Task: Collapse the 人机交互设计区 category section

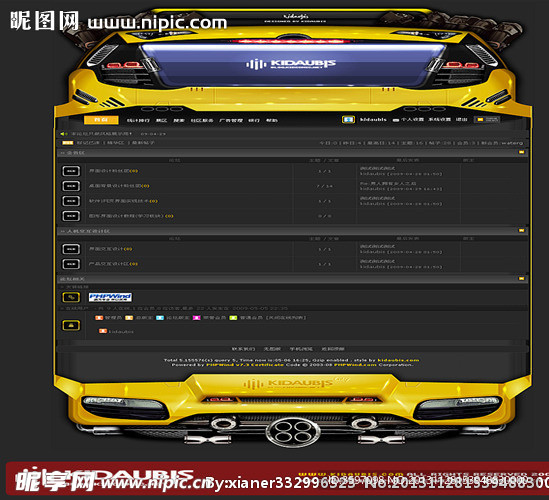Action: pyautogui.click(x=521, y=230)
